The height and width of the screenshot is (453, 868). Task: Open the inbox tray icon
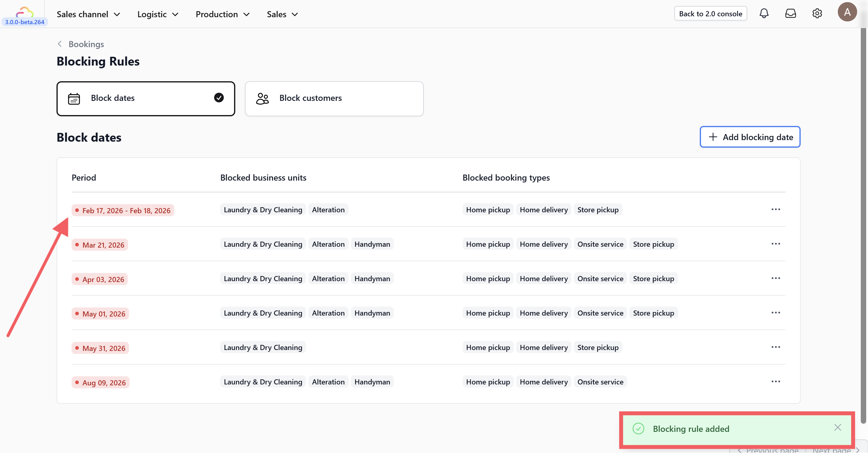pyautogui.click(x=790, y=14)
